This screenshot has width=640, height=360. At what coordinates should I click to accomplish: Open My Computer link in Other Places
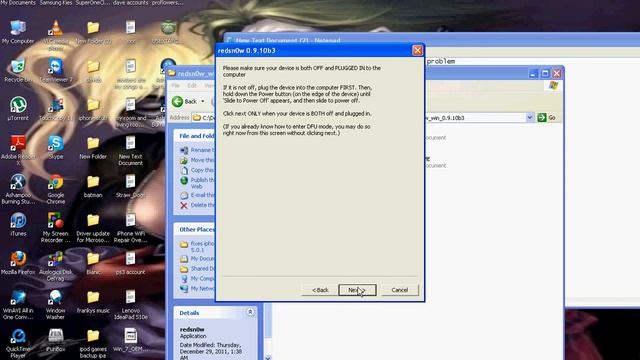pyautogui.click(x=197, y=278)
